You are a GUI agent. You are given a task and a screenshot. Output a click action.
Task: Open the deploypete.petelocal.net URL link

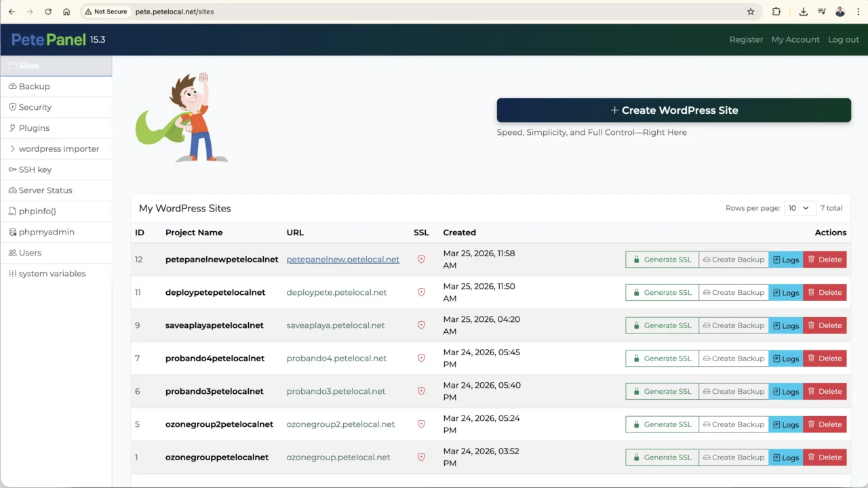337,292
